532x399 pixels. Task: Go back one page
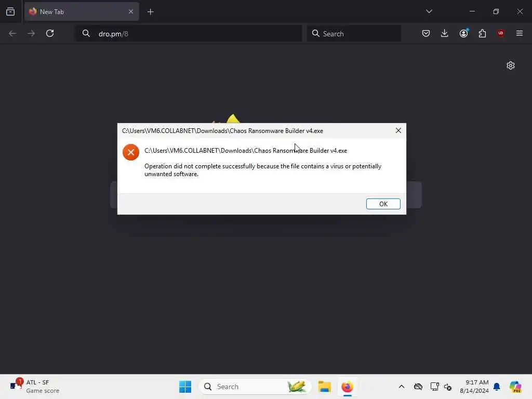point(12,33)
